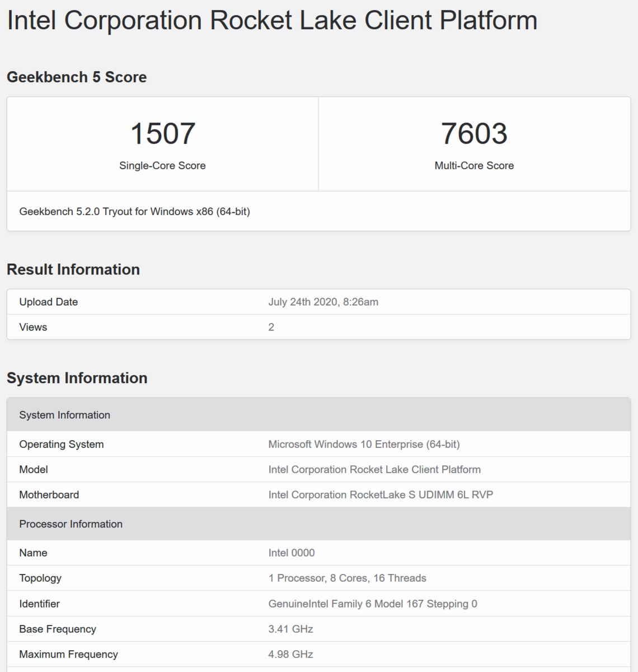Click the Geekbench 5 Score heading
The width and height of the screenshot is (638, 672).
pyautogui.click(x=77, y=77)
